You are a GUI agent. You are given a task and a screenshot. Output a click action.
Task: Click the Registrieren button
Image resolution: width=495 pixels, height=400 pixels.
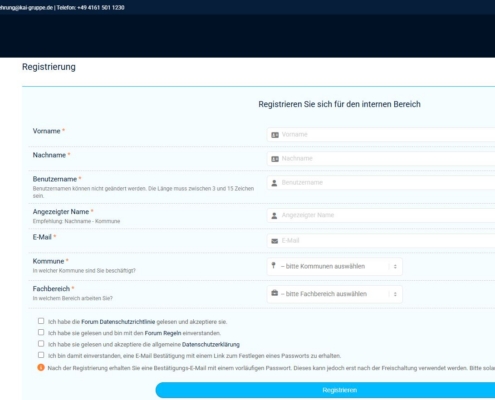click(x=325, y=390)
